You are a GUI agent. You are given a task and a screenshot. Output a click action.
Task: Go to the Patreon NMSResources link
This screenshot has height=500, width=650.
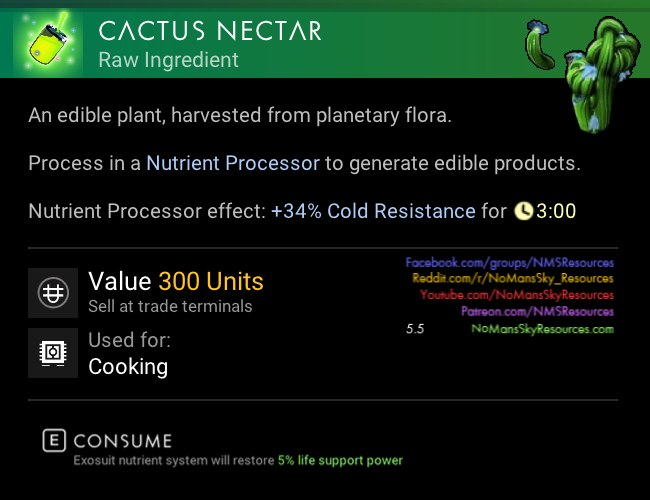[537, 312]
